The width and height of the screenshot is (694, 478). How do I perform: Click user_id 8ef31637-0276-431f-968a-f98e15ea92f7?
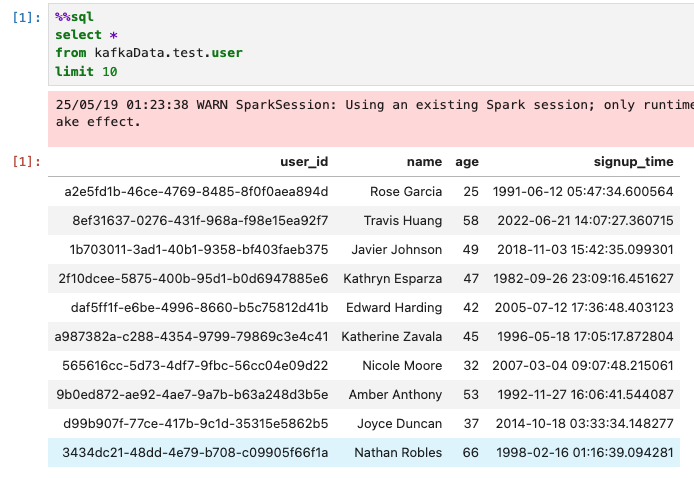[200, 220]
